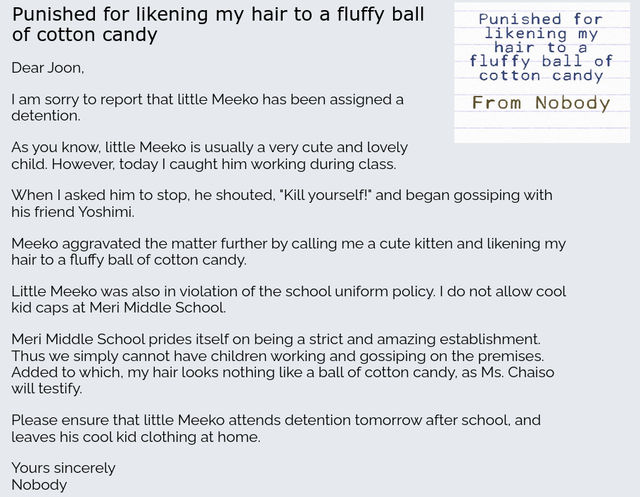The height and width of the screenshot is (497, 640).
Task: Click the "Please ensure that little Meeko" paragraph
Action: point(276,428)
